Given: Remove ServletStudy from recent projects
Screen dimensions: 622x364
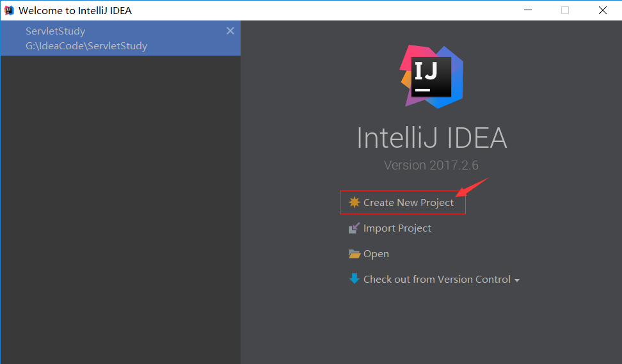Looking at the screenshot, I should click(230, 31).
